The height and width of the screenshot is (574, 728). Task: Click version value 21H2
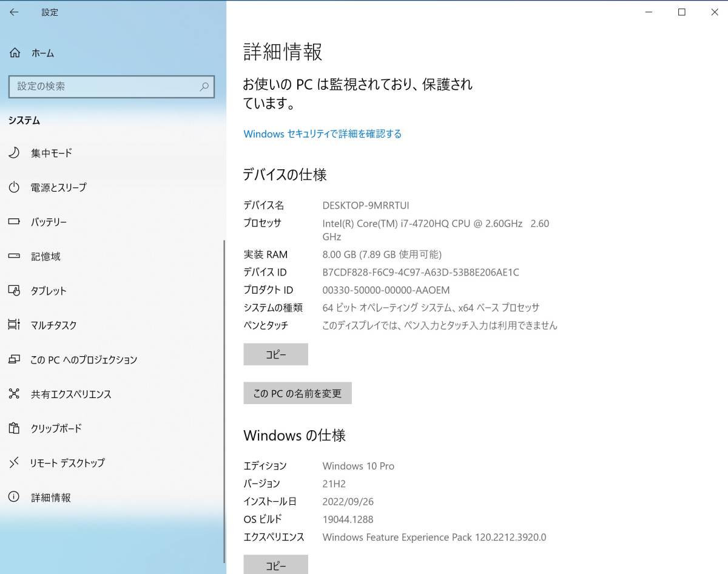click(334, 484)
